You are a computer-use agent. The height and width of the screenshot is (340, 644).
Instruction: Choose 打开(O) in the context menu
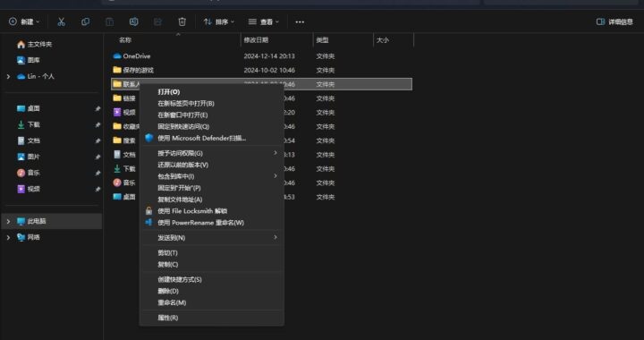(211, 92)
